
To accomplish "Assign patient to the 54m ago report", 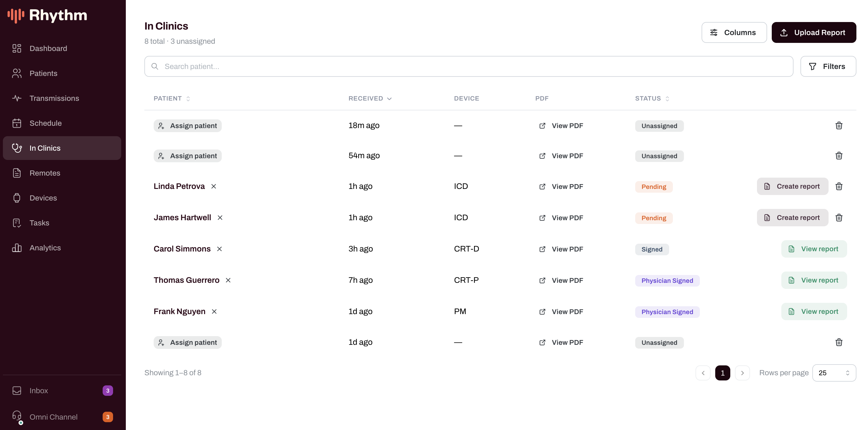I will point(188,156).
